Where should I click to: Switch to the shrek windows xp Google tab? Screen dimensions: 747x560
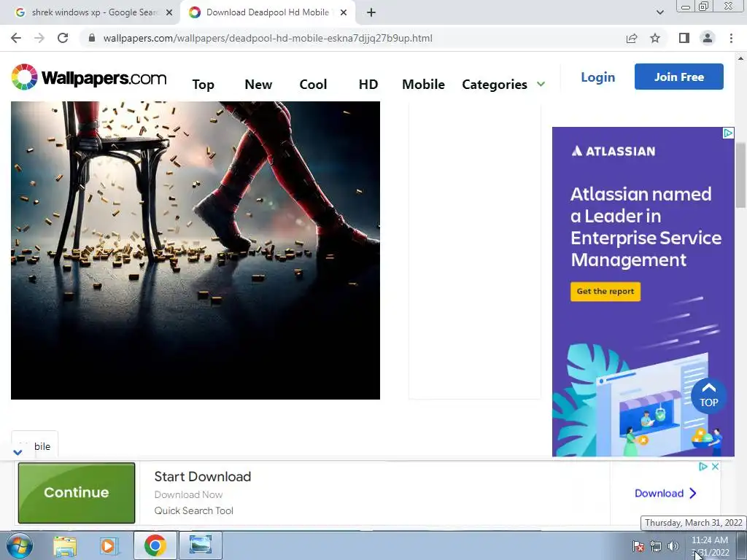[x=94, y=13]
